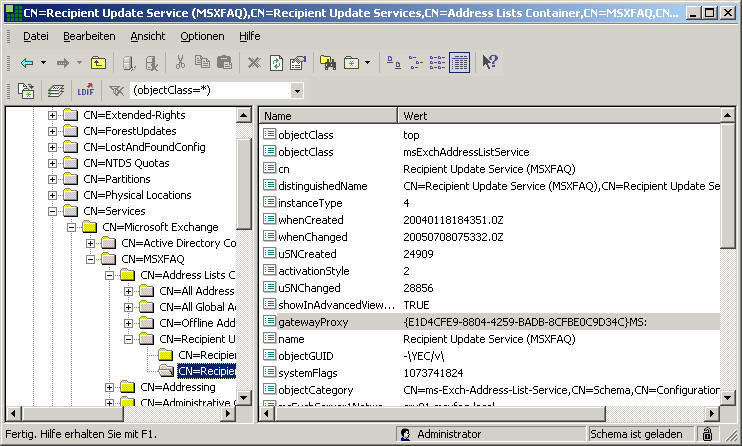
Task: Collapse the CN=Microsoft Exchange node
Action: coord(71,227)
